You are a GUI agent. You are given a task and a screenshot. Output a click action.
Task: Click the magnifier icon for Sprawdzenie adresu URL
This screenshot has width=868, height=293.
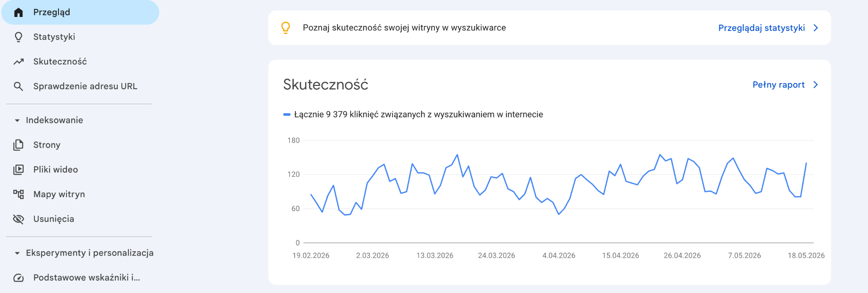pyautogui.click(x=18, y=86)
